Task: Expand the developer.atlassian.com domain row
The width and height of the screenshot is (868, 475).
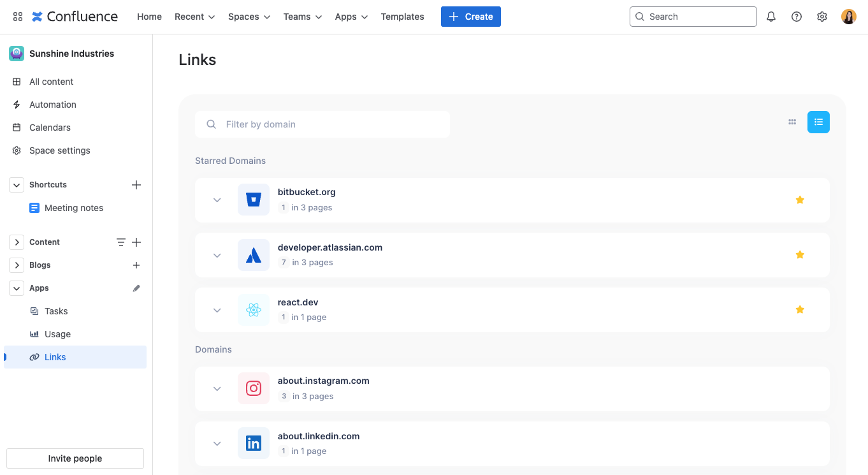Action: tap(217, 255)
